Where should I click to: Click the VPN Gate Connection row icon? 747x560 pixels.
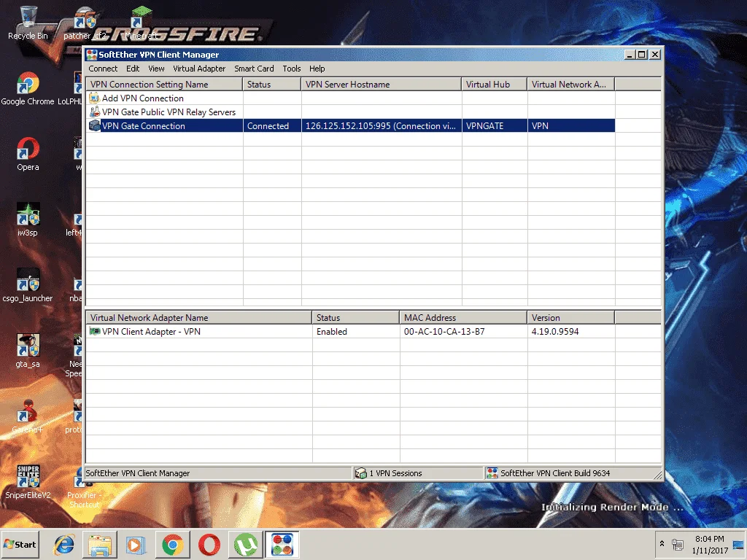click(x=94, y=125)
